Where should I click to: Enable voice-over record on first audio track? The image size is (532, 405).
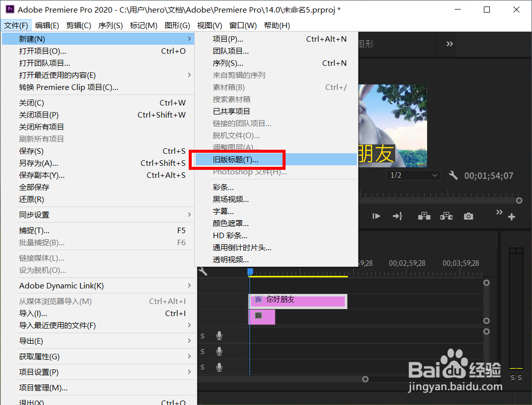(x=219, y=336)
